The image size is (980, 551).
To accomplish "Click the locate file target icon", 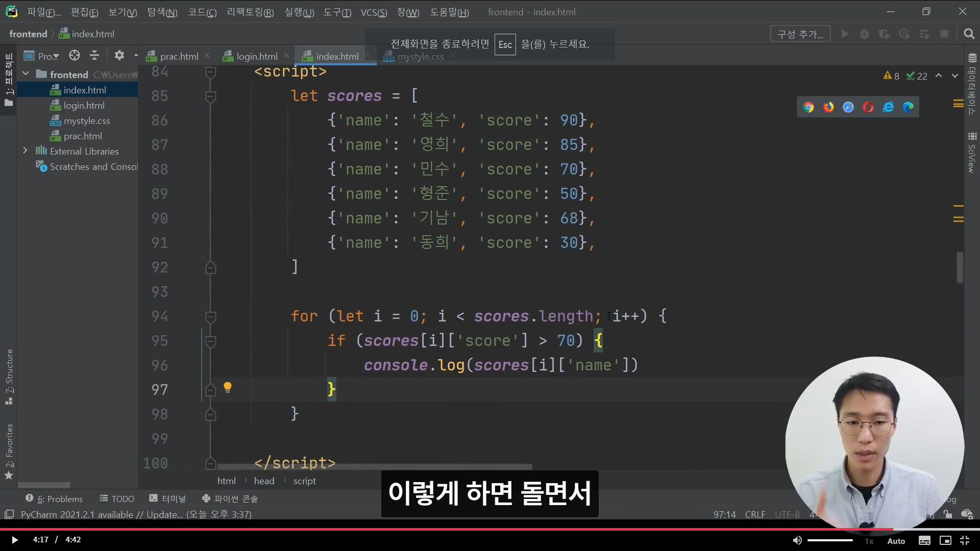I will [x=75, y=56].
